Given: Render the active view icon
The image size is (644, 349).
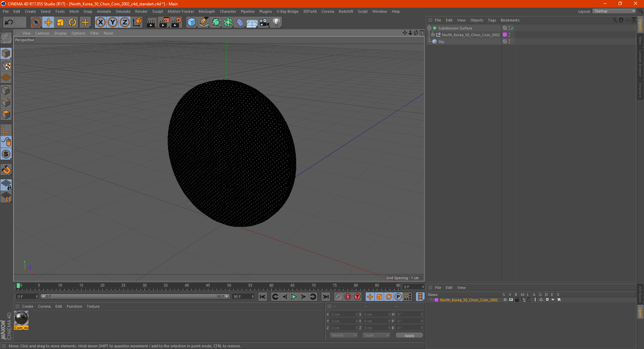Looking at the screenshot, I should 152,22.
